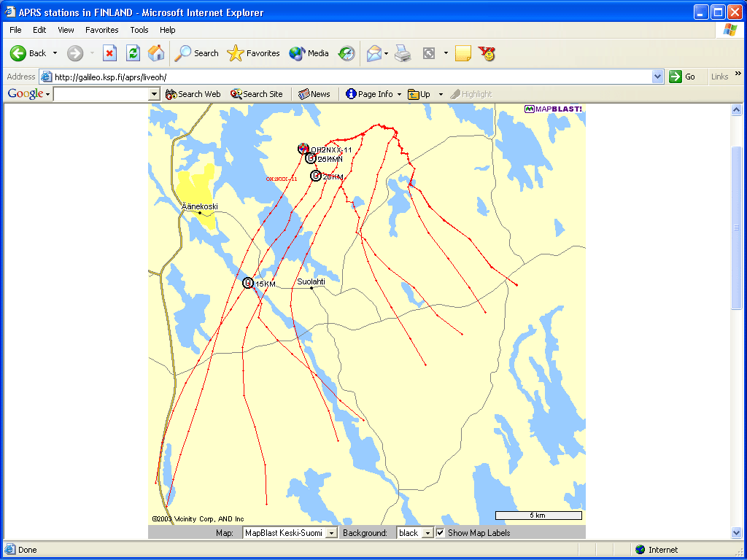Click Search Site on the Google toolbar

click(x=256, y=94)
